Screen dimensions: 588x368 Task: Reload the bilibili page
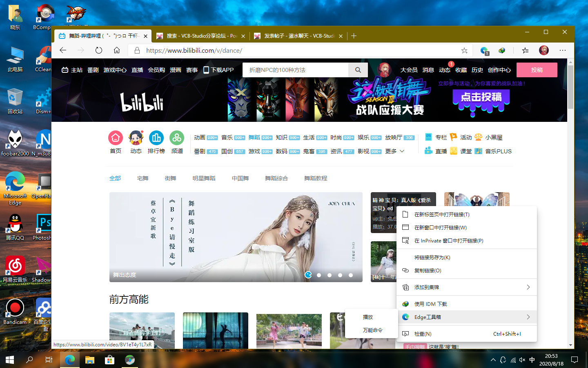tap(99, 50)
